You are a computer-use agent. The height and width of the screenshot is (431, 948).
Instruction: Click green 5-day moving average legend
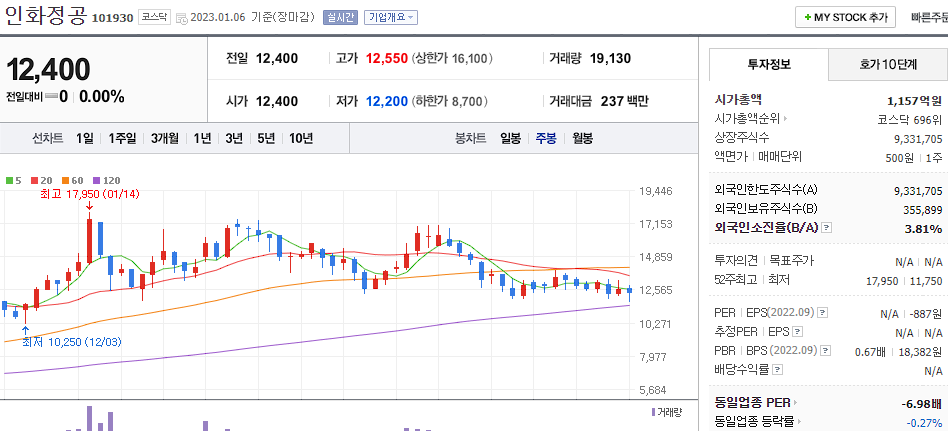14,180
